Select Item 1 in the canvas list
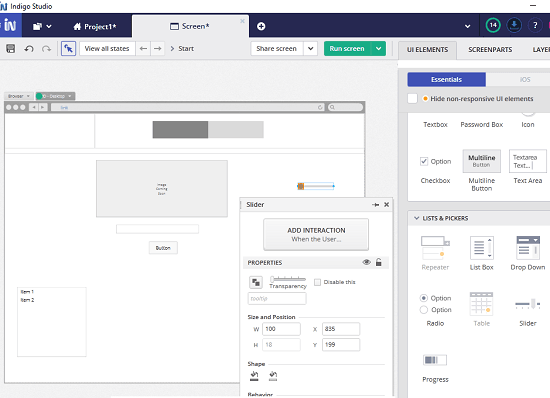The width and height of the screenshot is (550, 398). (27, 292)
